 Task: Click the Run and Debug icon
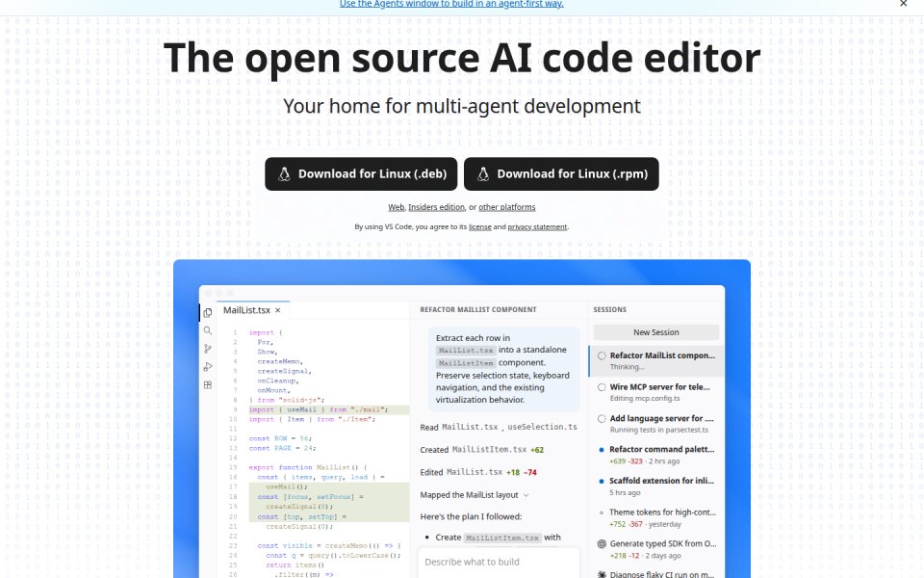coord(208,367)
